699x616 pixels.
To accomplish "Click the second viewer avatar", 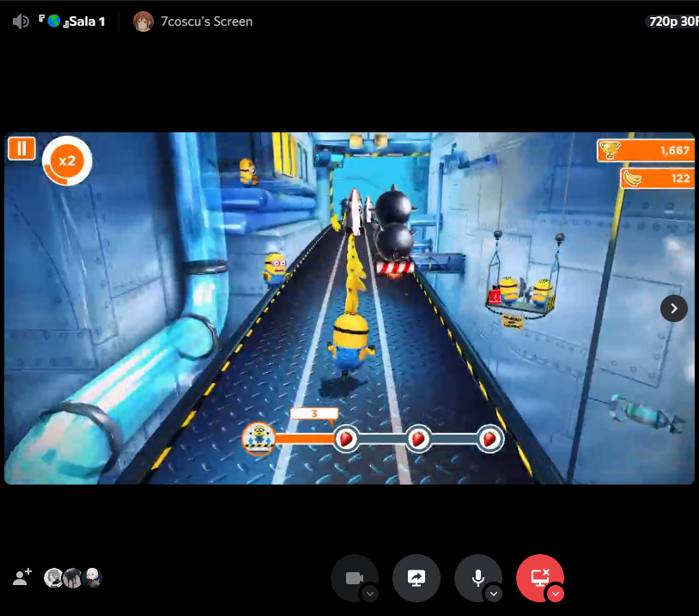I will (x=73, y=578).
